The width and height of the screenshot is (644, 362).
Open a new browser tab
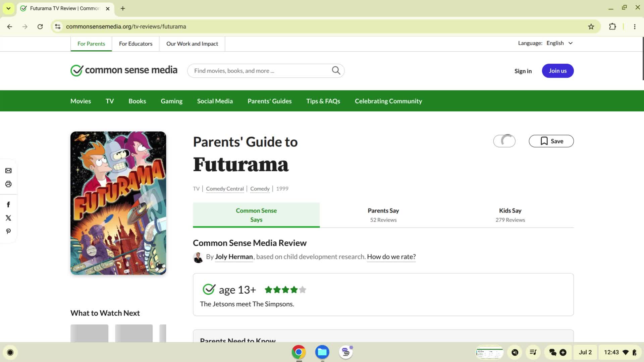point(123,8)
